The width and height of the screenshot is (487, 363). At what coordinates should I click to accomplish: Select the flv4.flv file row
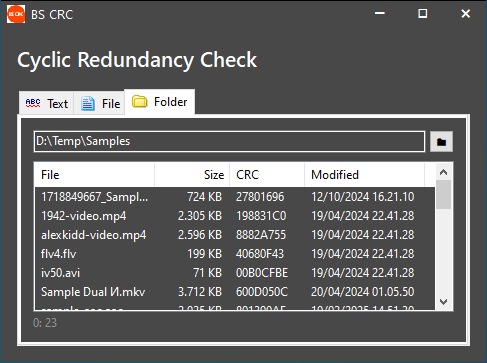pos(235,254)
